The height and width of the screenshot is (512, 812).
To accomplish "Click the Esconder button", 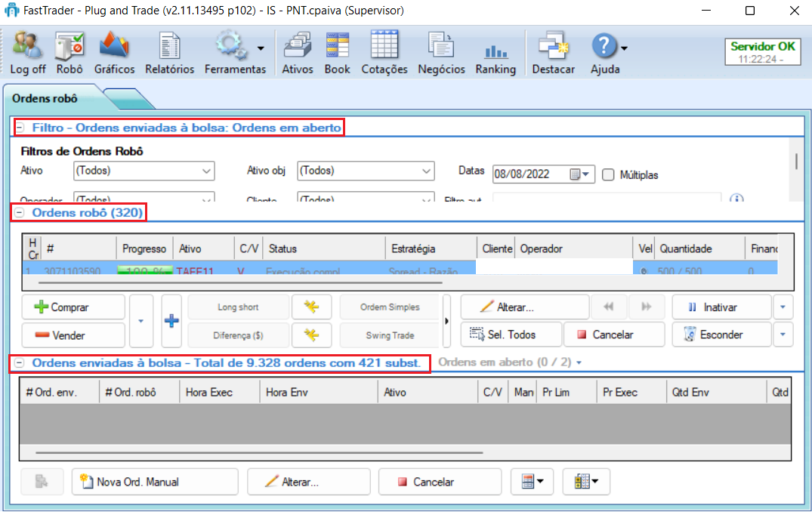I will tap(721, 335).
